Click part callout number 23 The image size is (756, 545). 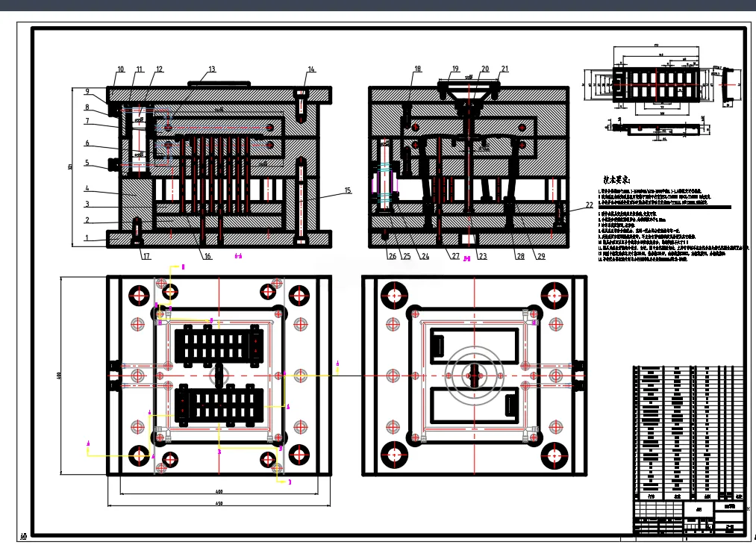pos(483,256)
